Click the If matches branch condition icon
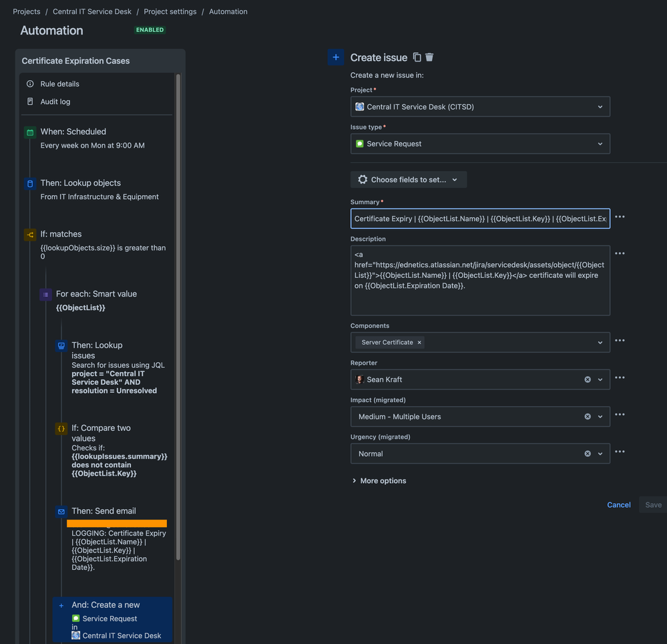667x644 pixels. (30, 234)
